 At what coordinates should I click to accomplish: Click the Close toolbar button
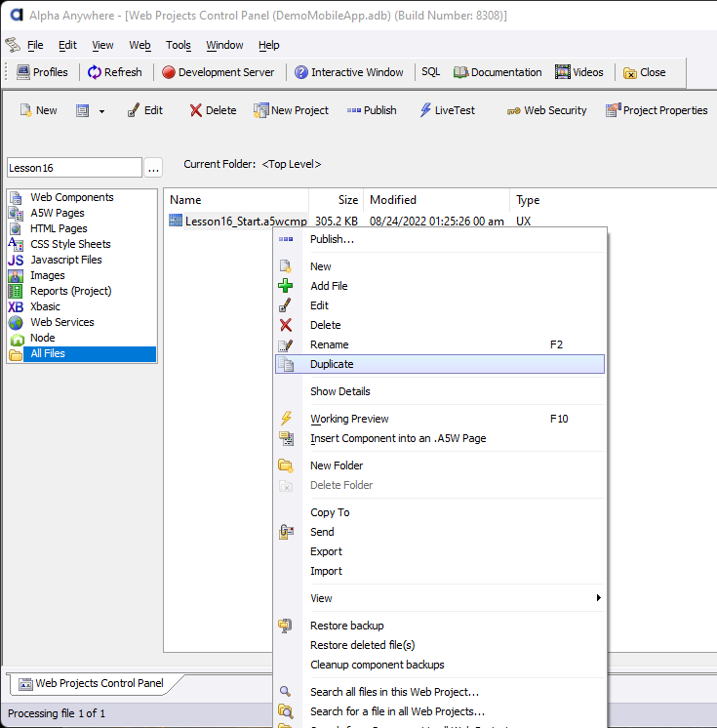click(644, 72)
